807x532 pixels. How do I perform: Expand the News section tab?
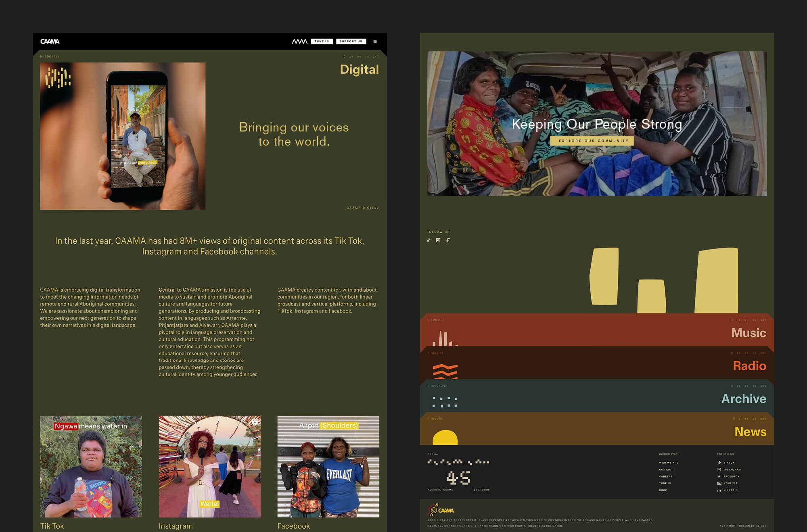coord(597,429)
